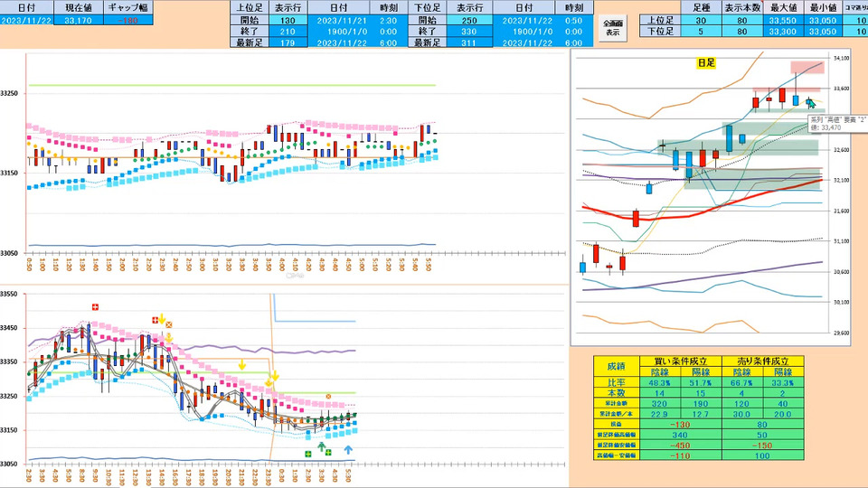Select the 190 cumulative amount cell

tap(701, 403)
